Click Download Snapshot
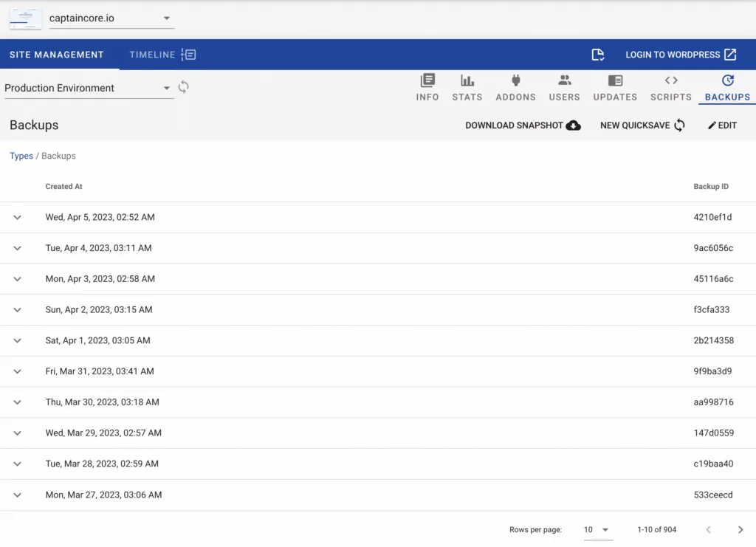 (x=523, y=125)
